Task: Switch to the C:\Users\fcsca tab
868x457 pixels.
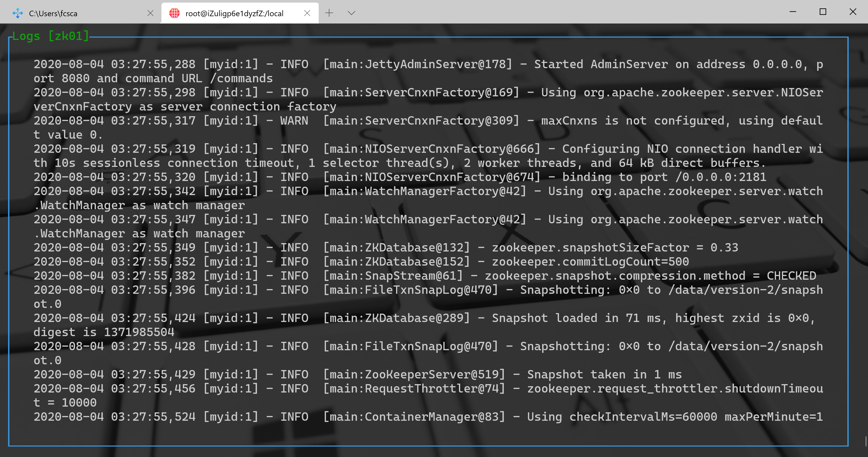Action: tap(67, 14)
